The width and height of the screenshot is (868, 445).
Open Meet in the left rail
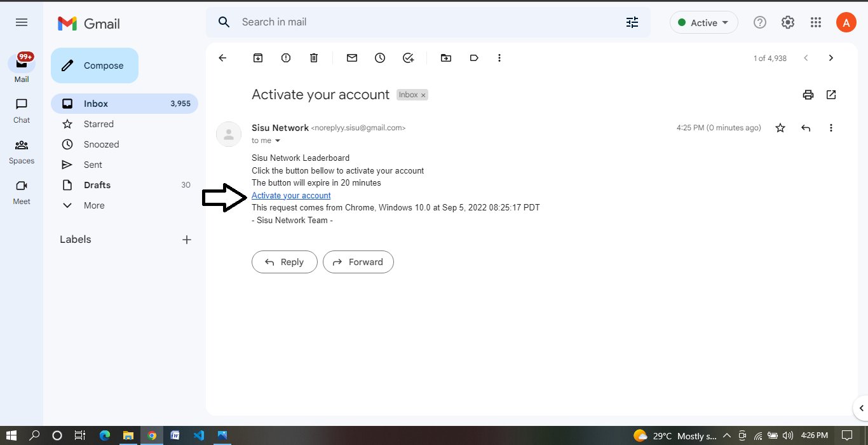[22, 191]
